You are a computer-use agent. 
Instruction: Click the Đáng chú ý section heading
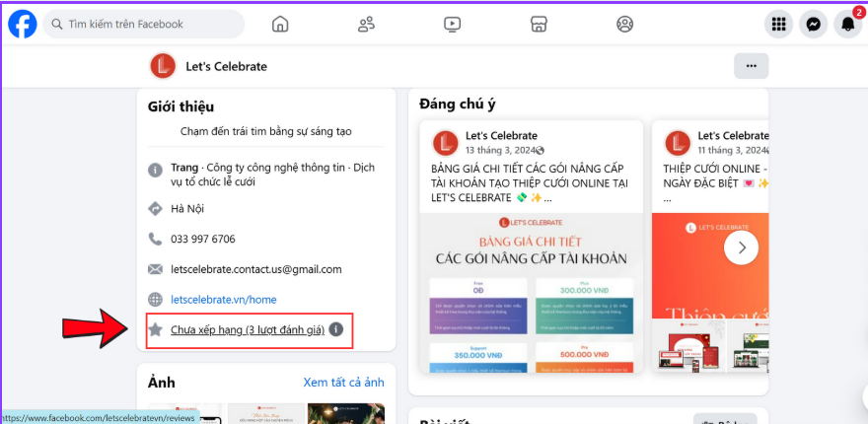click(458, 105)
